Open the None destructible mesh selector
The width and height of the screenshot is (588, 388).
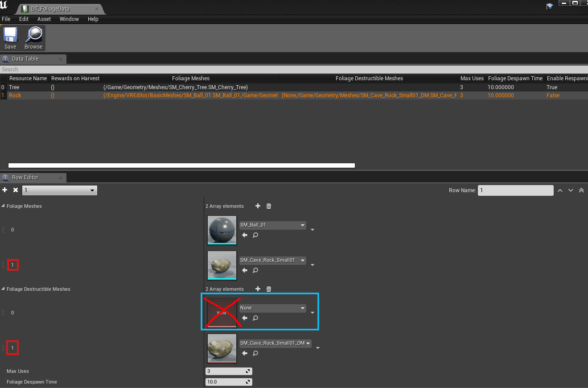pyautogui.click(x=272, y=308)
